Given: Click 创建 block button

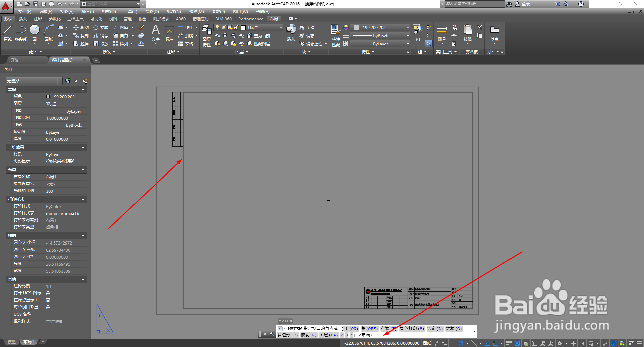Looking at the screenshot, I should pos(307,27).
